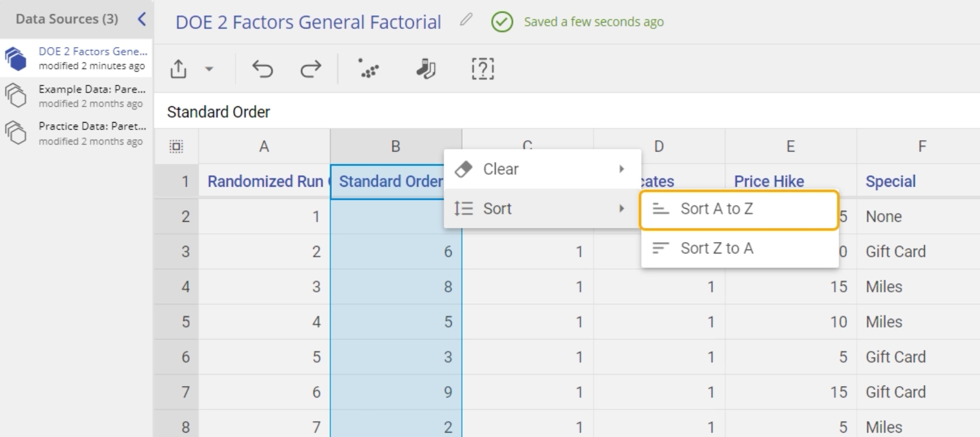Screen dimensions: 980x437
Task: Collapse the Data Sources panel
Action: tap(142, 19)
